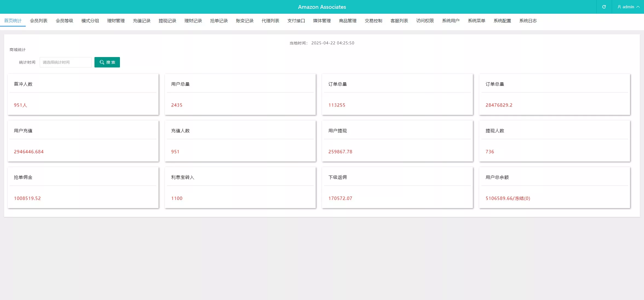Click the 统计时间 date input field
The height and width of the screenshot is (300, 644).
(x=65, y=62)
